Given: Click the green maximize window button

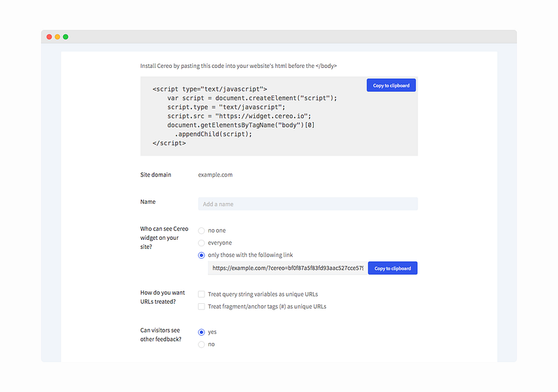Looking at the screenshot, I should click(x=65, y=37).
